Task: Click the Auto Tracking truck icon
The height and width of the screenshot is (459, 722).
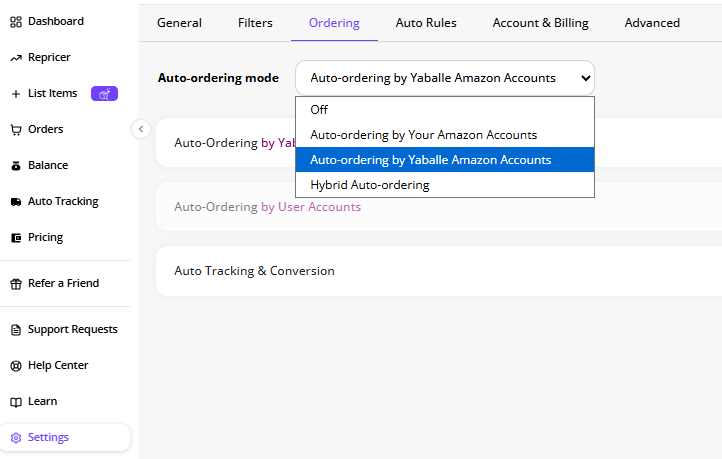Action: pos(16,202)
